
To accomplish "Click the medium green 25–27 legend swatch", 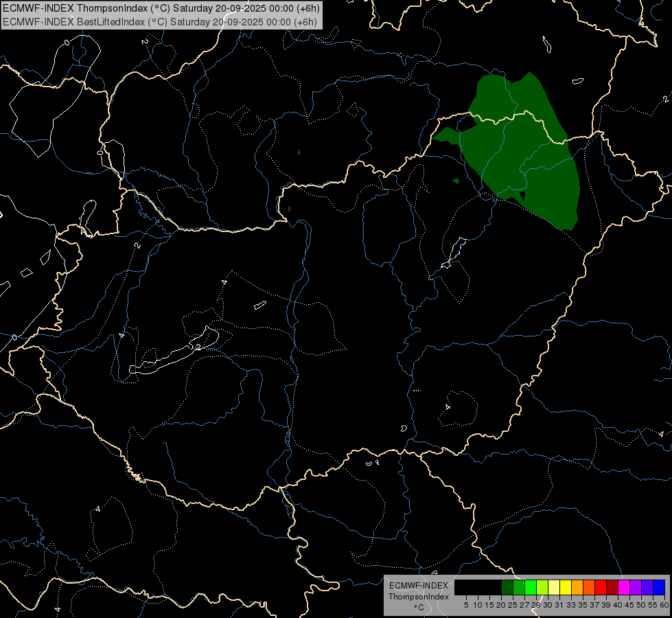I will tap(519, 587).
